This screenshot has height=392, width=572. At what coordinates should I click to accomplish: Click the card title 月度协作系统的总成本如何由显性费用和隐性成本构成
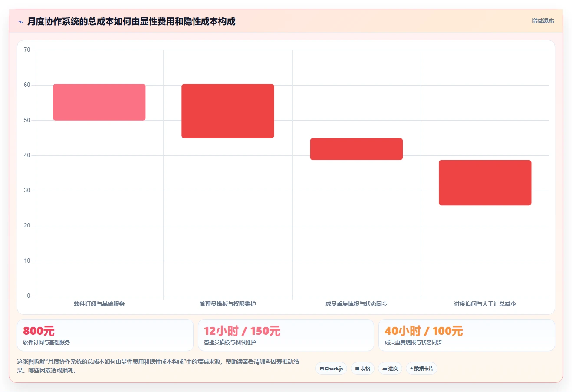coord(131,21)
